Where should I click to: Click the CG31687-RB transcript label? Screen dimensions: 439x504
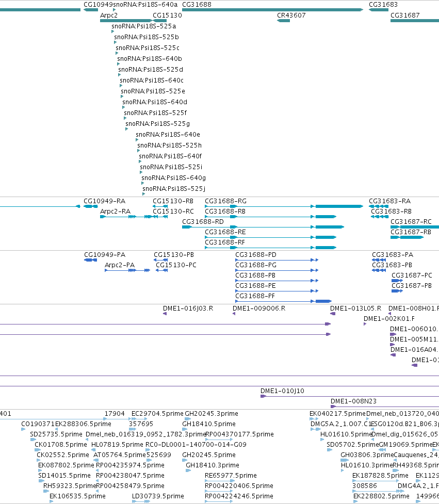(411, 232)
